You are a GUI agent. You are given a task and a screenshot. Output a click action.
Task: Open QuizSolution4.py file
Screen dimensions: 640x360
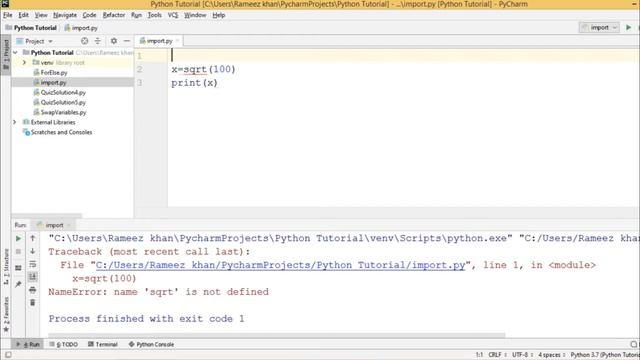point(63,93)
